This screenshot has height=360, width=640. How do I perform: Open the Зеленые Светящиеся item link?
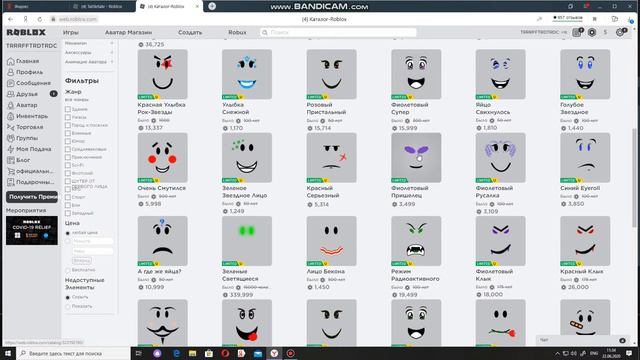coord(240,275)
